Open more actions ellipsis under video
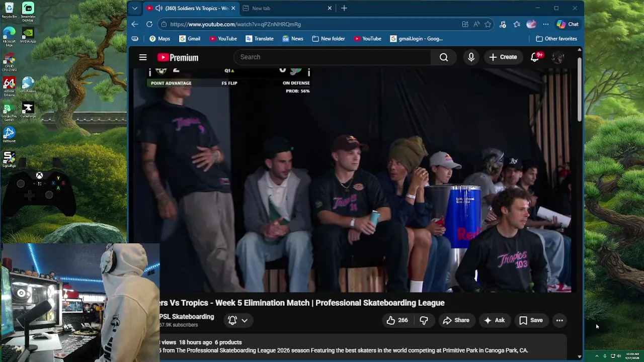Screen dimensions: 644x362 click(x=559, y=320)
